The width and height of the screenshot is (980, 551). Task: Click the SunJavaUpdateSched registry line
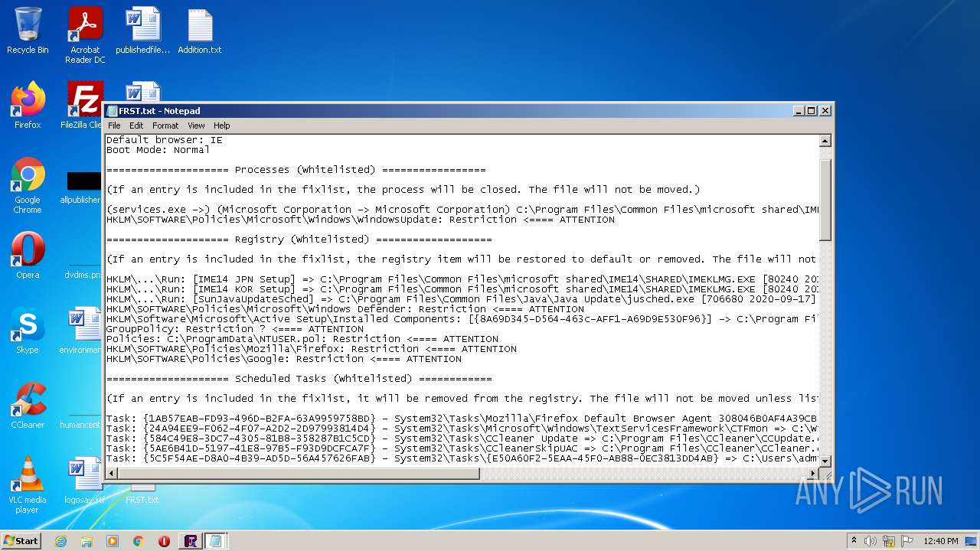[x=462, y=299]
